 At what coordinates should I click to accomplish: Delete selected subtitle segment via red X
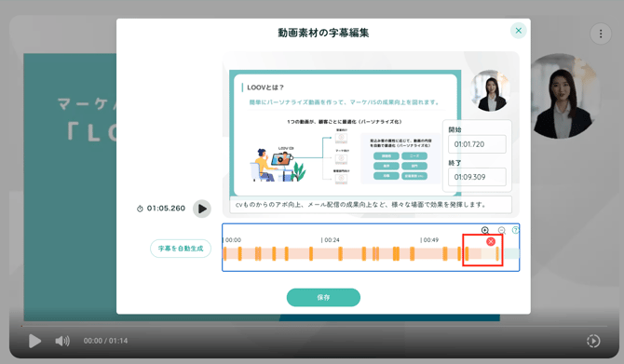[x=491, y=241]
